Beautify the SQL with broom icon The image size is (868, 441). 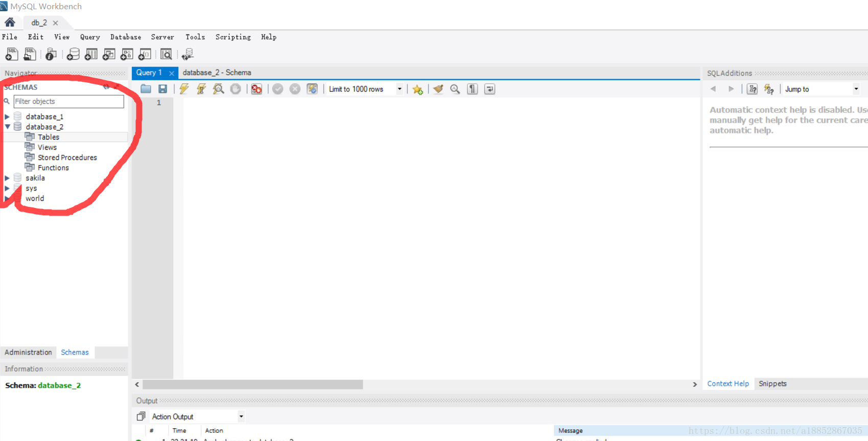coord(438,89)
